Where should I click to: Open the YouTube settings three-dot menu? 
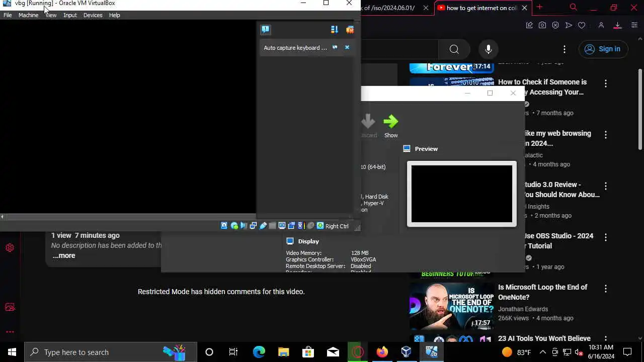[x=565, y=49]
